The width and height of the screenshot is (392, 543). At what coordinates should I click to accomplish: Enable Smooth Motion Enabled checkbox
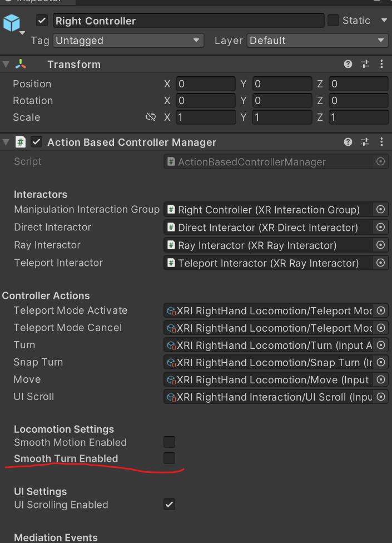169,442
